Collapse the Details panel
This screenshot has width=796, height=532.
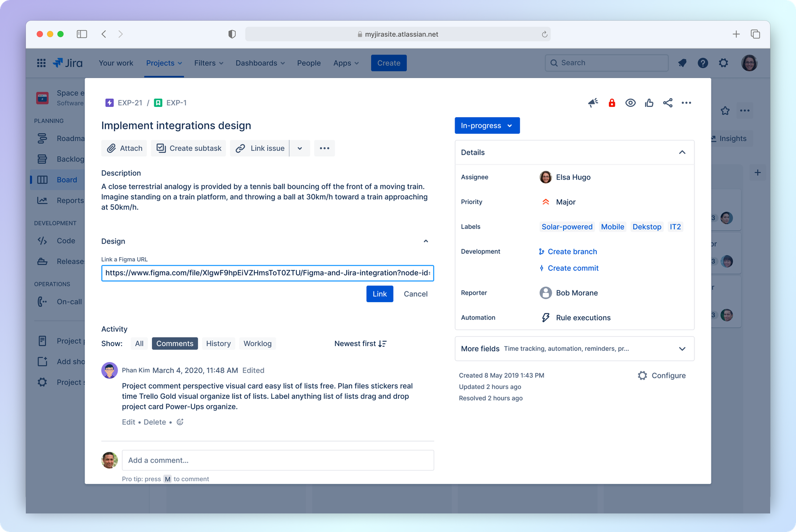pyautogui.click(x=682, y=152)
